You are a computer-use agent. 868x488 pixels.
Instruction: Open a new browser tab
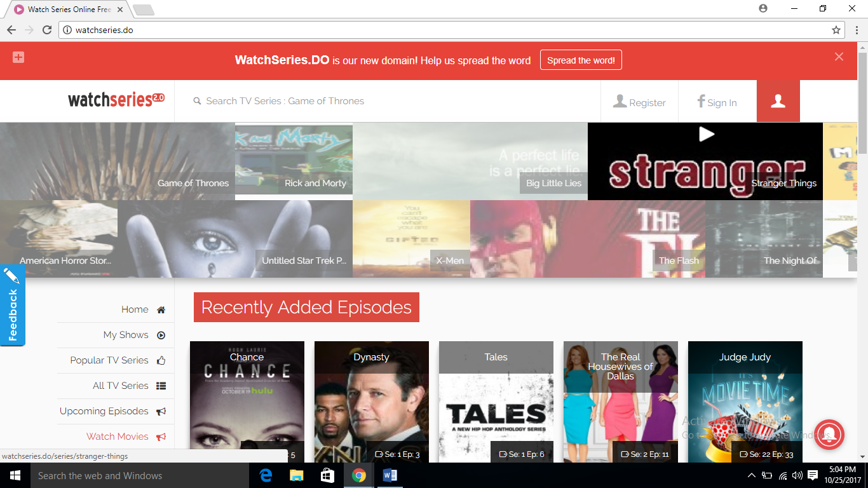click(x=144, y=10)
